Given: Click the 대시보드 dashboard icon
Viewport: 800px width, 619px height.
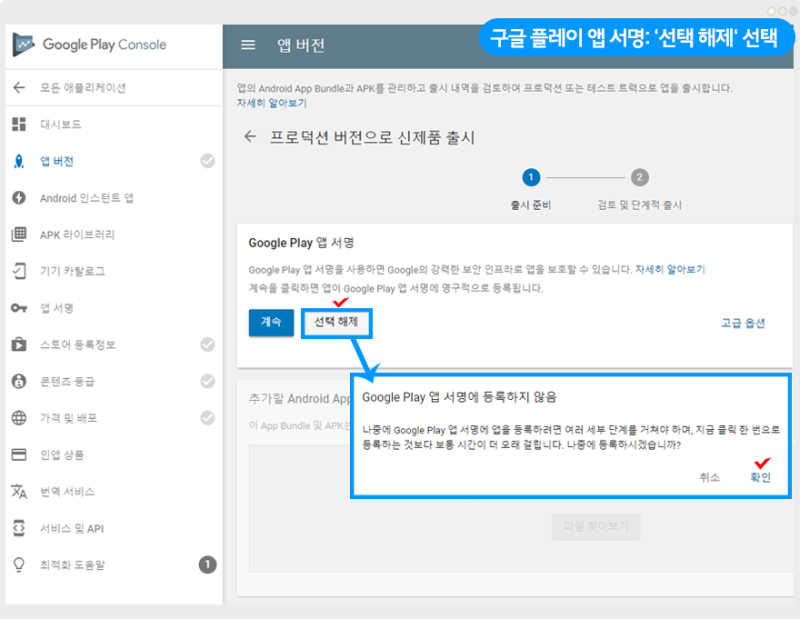Looking at the screenshot, I should pos(19,125).
